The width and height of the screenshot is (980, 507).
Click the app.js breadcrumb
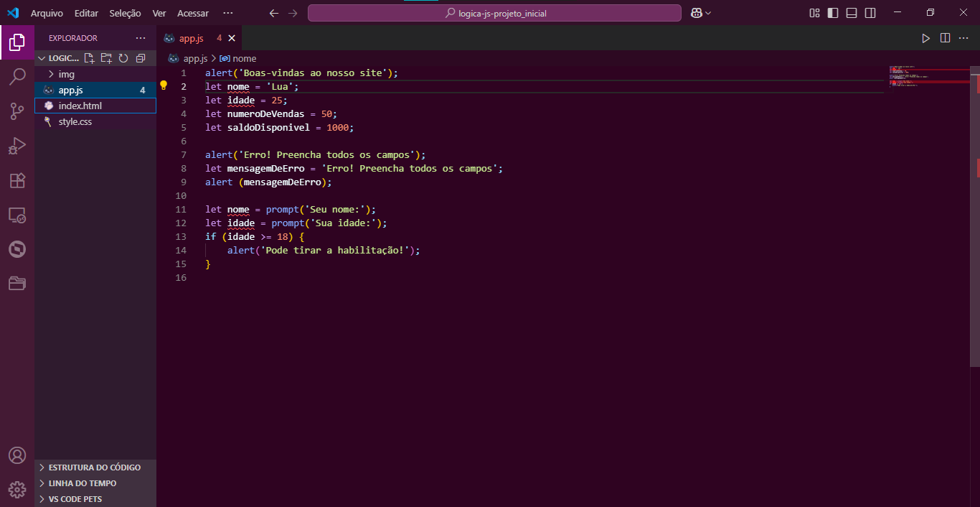[x=195, y=58]
